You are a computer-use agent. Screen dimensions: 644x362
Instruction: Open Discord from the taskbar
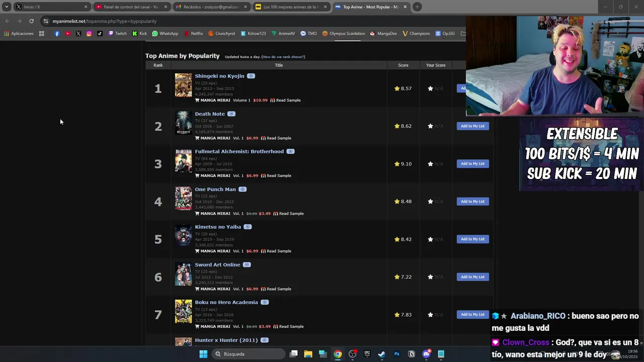pos(427,354)
